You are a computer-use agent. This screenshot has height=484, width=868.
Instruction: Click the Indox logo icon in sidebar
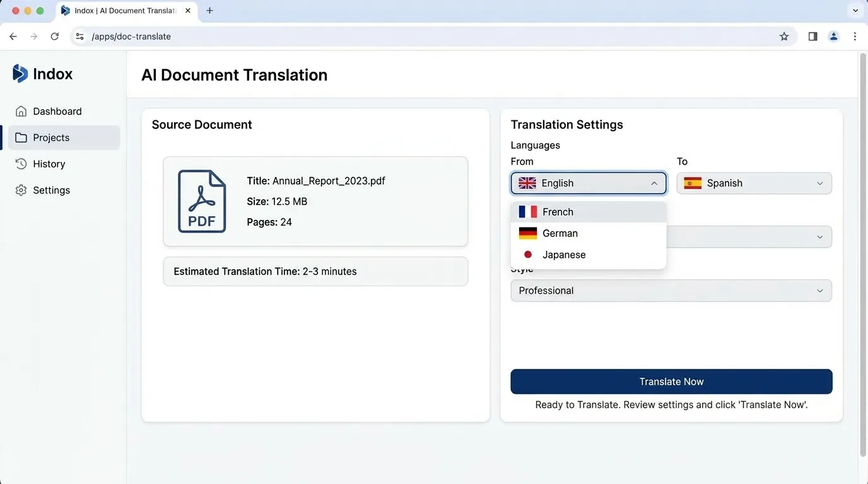click(x=20, y=74)
